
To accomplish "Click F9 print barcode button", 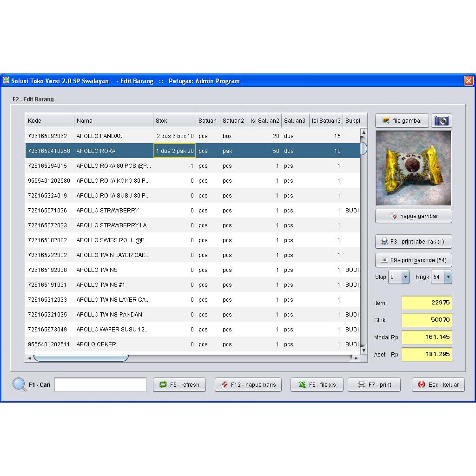I will (x=413, y=260).
